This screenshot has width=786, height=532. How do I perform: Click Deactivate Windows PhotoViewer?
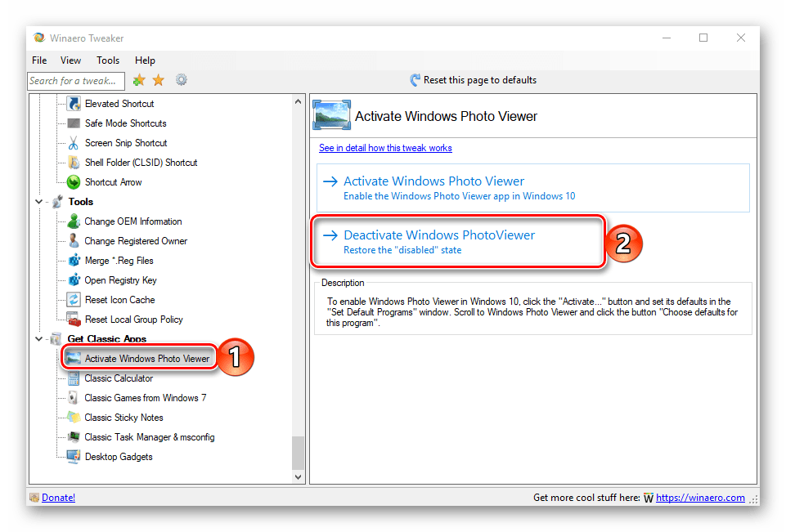[438, 235]
